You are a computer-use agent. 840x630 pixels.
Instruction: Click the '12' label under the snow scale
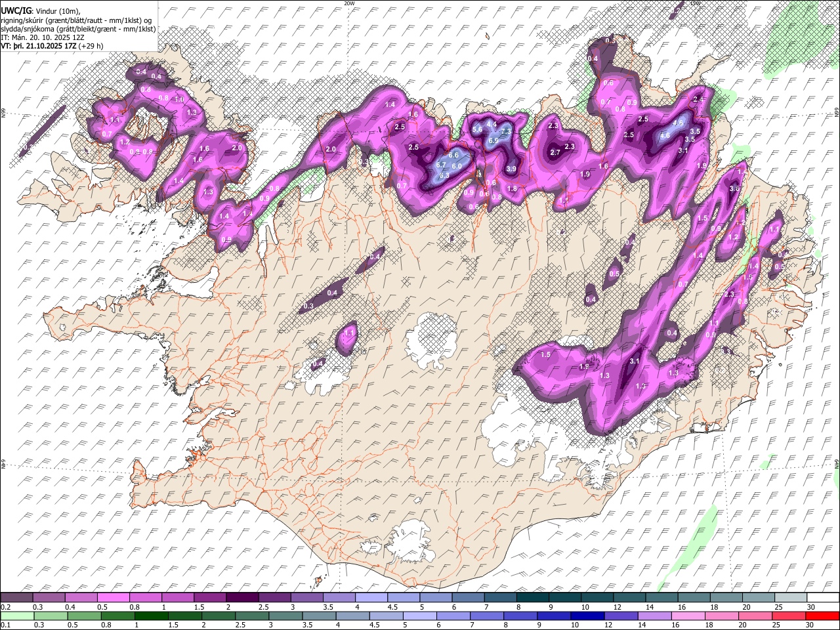616,607
